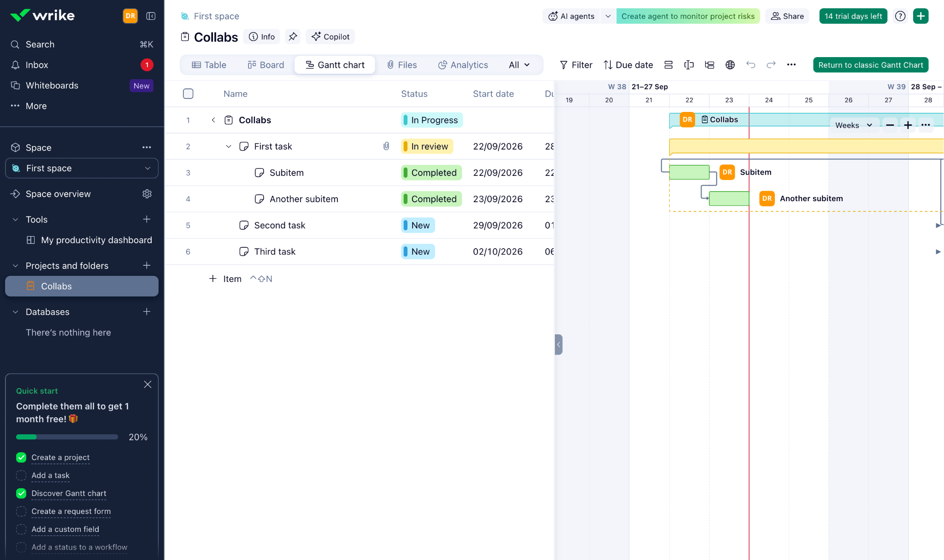Click the green plus create button

(x=920, y=16)
